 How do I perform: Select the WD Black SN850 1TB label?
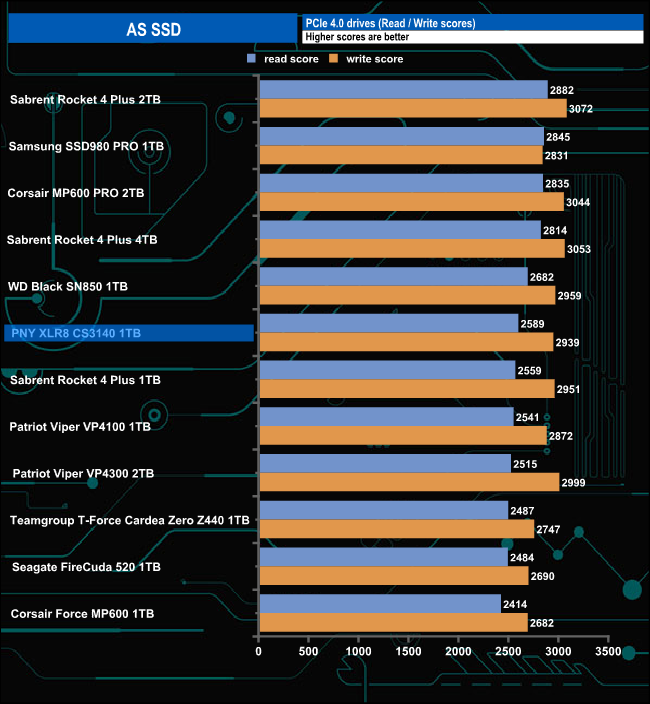tap(68, 286)
